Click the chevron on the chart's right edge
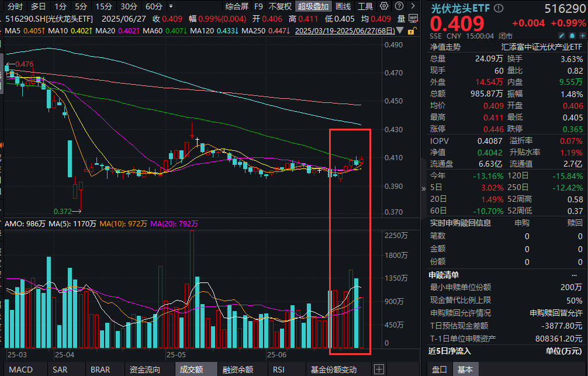Image resolution: width=588 pixels, height=376 pixels. [x=424, y=188]
